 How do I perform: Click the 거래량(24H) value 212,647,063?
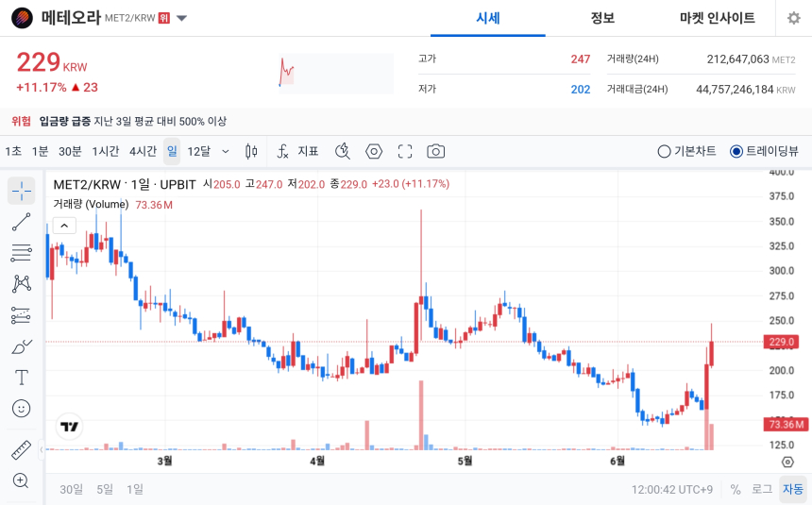click(738, 59)
